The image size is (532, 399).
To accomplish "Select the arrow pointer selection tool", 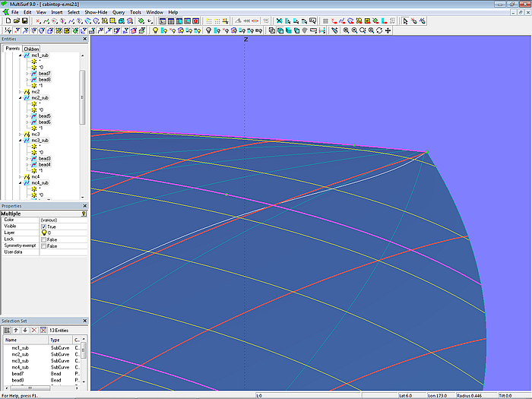I will click(405, 21).
